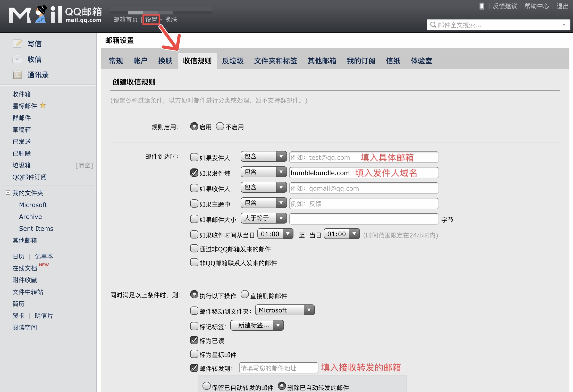Uncheck the 标为已读 checkbox
The height and width of the screenshot is (392, 573).
194,340
